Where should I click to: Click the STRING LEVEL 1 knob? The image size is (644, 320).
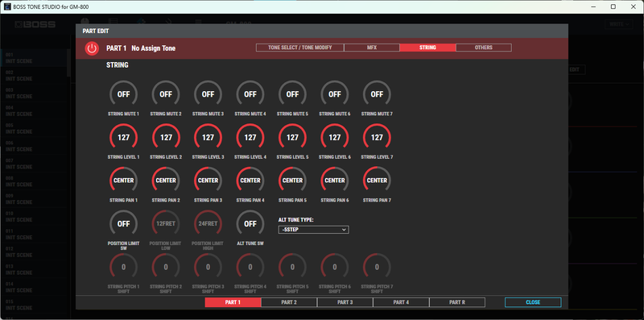tap(124, 137)
